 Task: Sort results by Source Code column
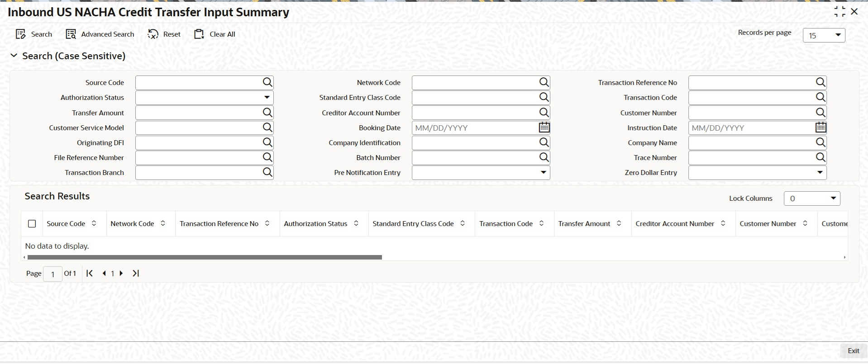[94, 223]
